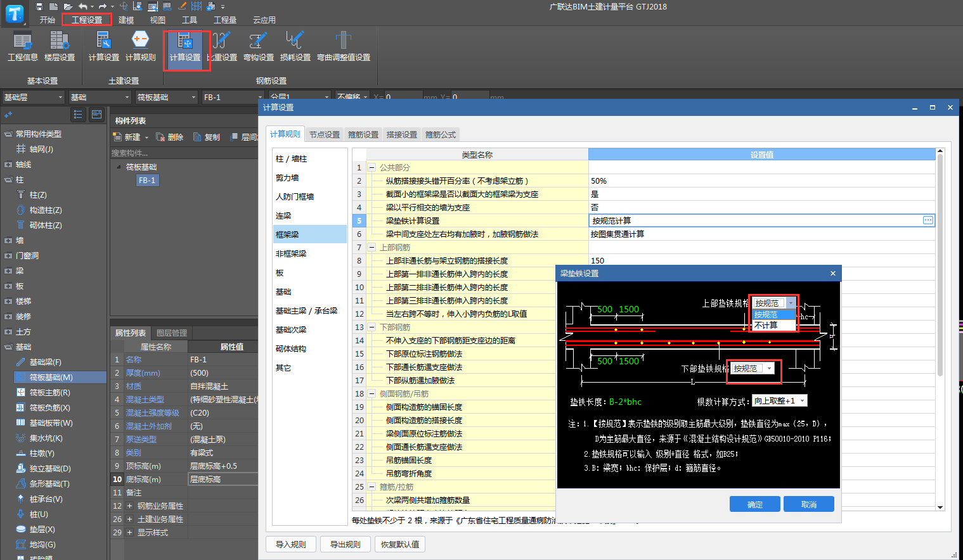
Task: Switch to 搭接设置 tab
Action: [402, 134]
